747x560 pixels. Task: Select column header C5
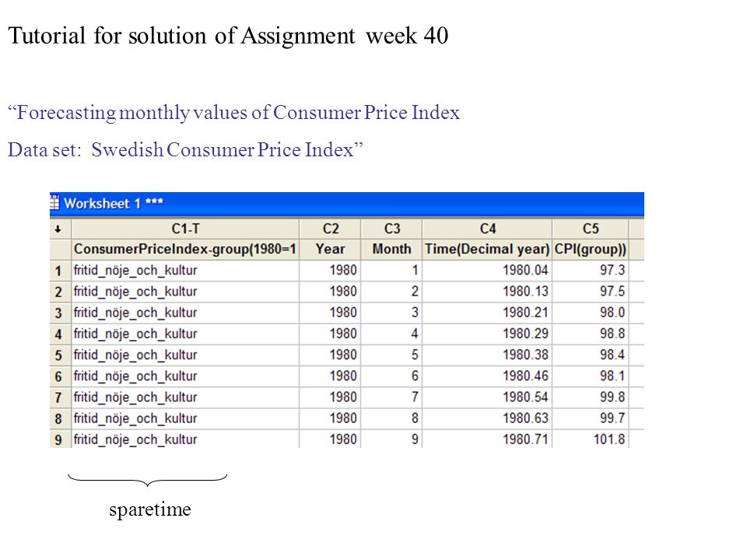point(591,229)
